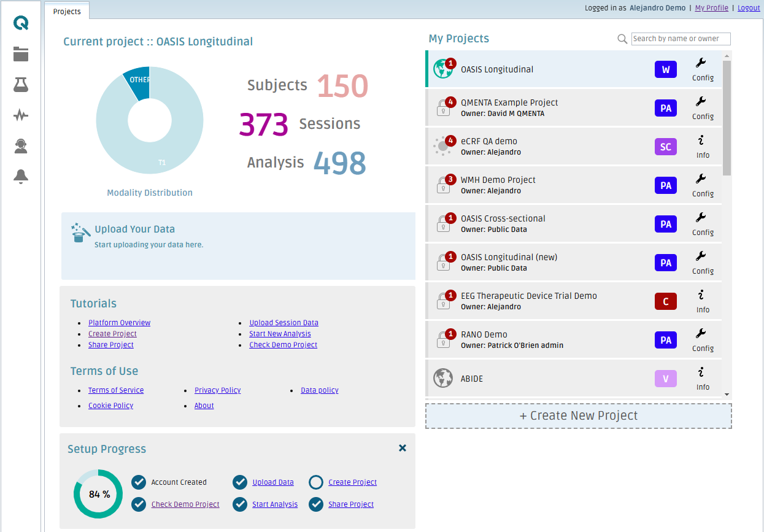This screenshot has width=764, height=532.
Task: Click the unchecked Create Project circle
Action: click(316, 482)
